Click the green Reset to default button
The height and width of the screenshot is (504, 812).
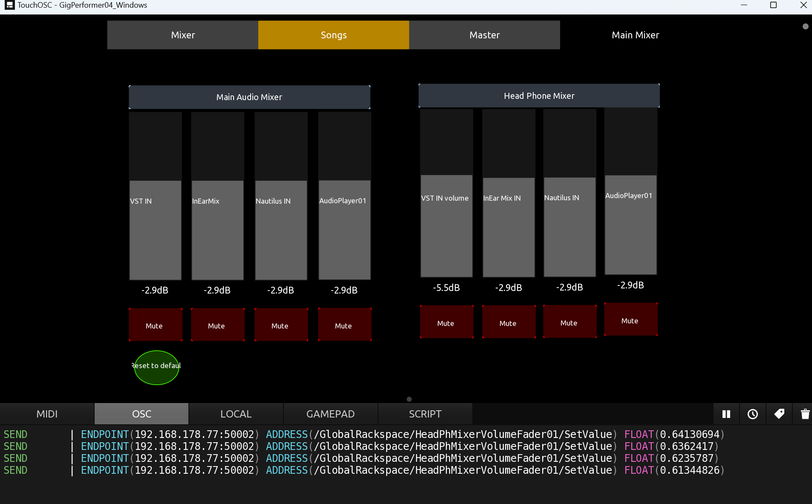[x=156, y=367]
